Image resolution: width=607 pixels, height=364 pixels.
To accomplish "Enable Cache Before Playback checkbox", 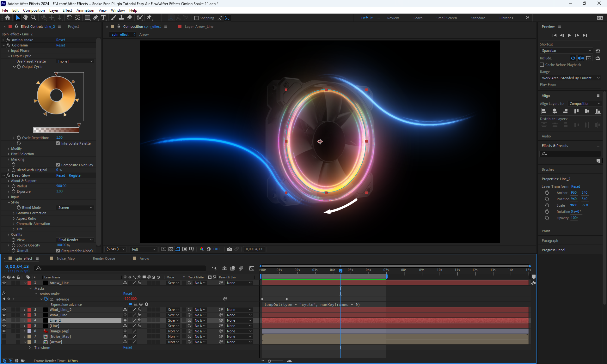I will tap(542, 65).
